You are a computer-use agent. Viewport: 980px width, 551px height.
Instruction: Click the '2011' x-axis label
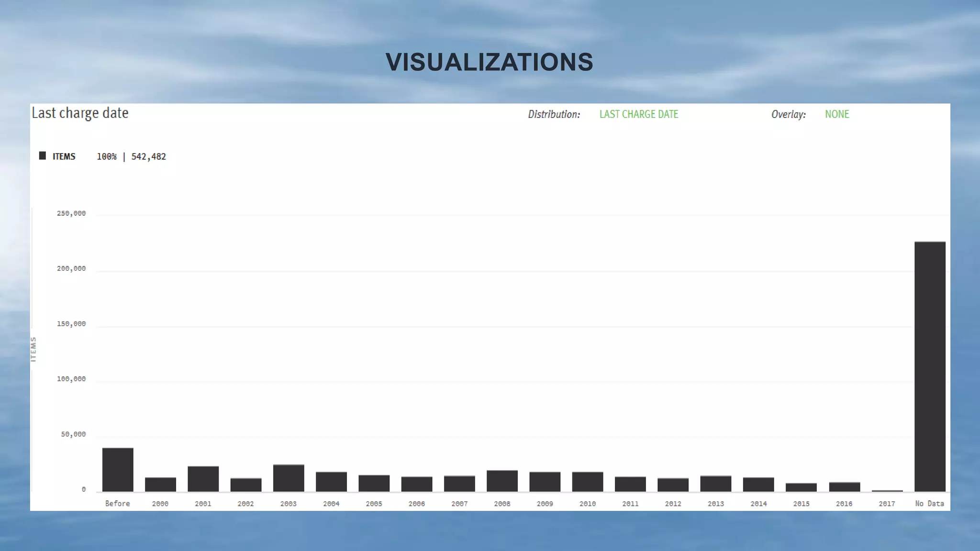point(630,504)
